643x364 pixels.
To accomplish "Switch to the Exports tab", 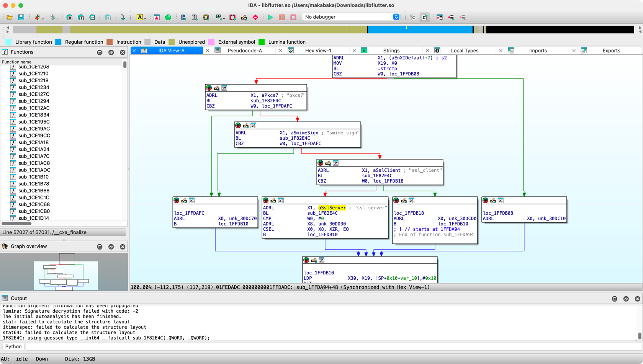I will [x=611, y=51].
